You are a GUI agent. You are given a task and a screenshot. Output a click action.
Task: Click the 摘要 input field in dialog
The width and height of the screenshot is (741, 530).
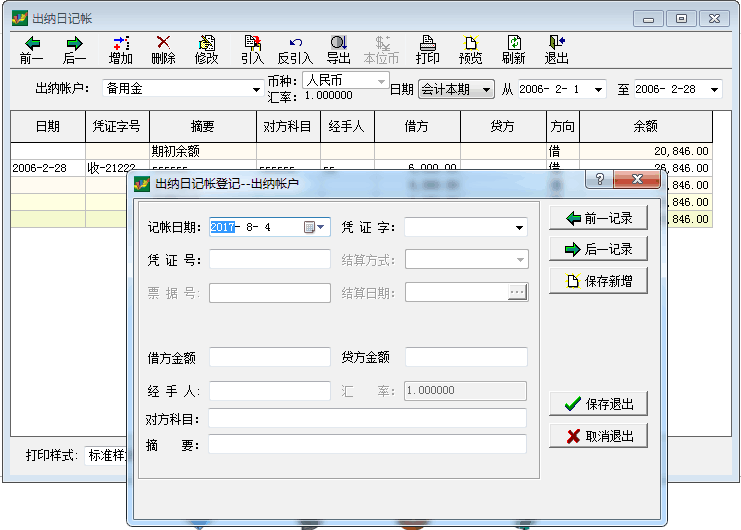click(x=368, y=445)
